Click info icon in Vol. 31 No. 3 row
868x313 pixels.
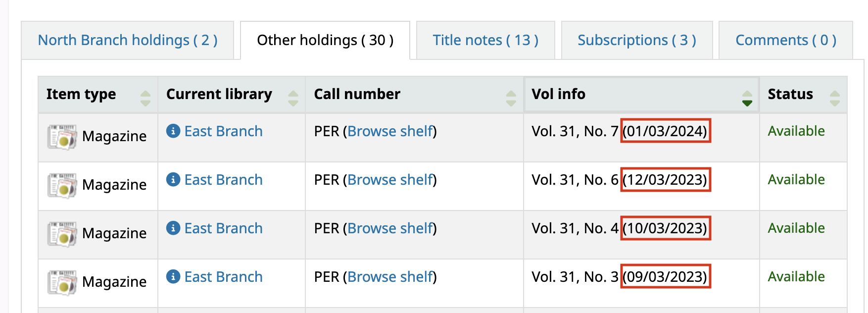173,277
